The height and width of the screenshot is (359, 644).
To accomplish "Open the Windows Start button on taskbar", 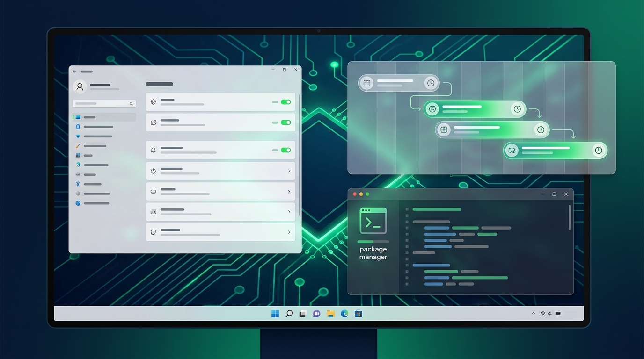I will point(275,314).
